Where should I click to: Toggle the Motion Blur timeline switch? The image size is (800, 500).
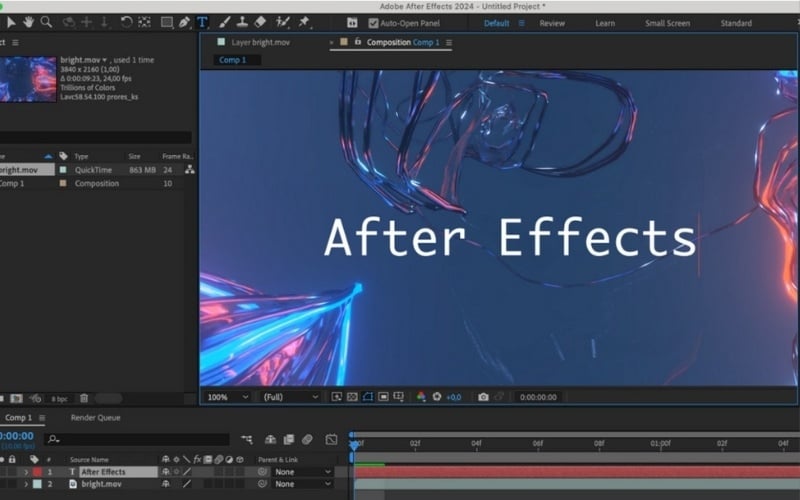[x=307, y=439]
